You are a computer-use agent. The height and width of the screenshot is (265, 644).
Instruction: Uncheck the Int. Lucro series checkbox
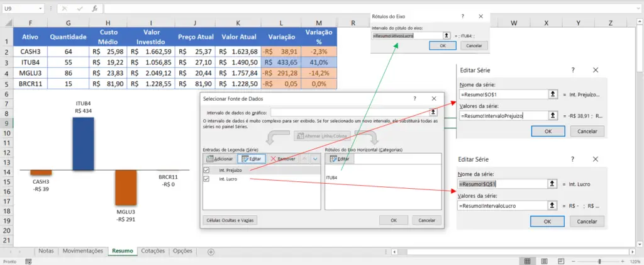click(206, 179)
